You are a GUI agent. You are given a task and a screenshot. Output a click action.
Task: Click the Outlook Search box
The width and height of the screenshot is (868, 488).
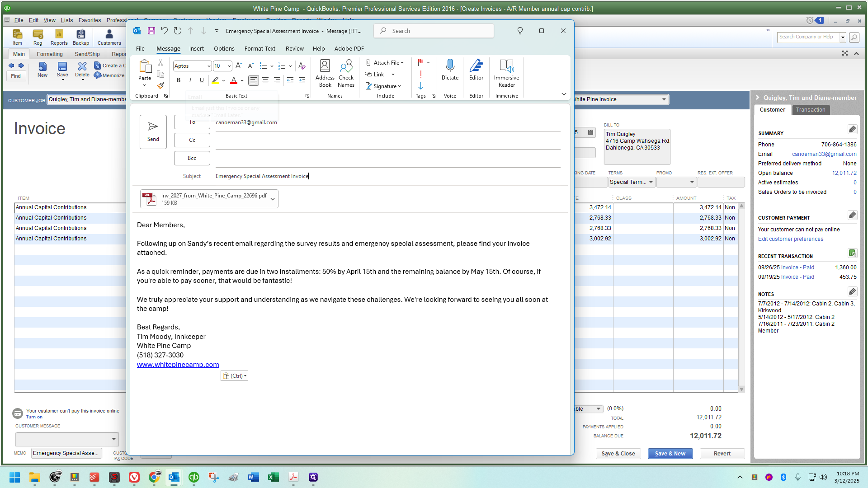pyautogui.click(x=434, y=31)
